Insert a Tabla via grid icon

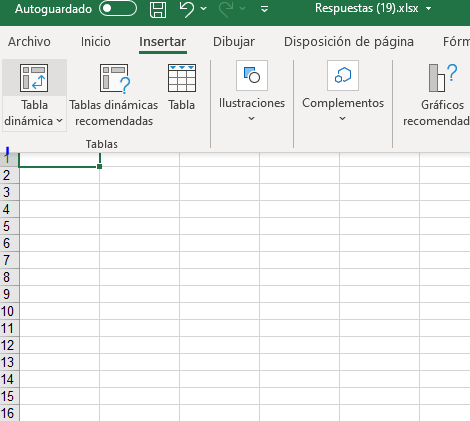click(x=182, y=78)
